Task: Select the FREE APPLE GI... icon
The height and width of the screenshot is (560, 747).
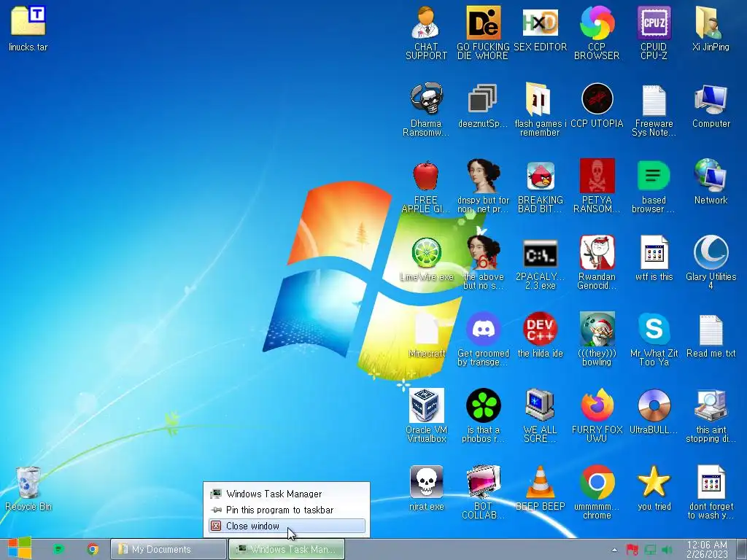Action: coord(426,176)
